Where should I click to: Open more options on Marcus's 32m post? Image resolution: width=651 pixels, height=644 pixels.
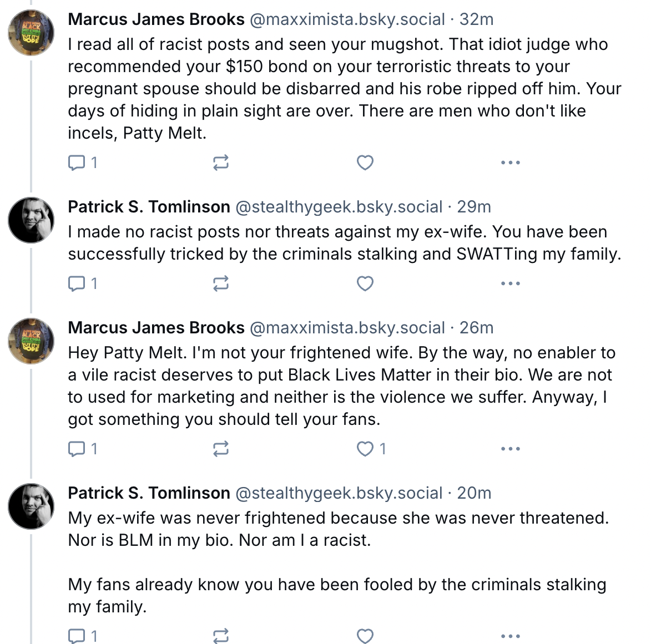[x=510, y=163]
